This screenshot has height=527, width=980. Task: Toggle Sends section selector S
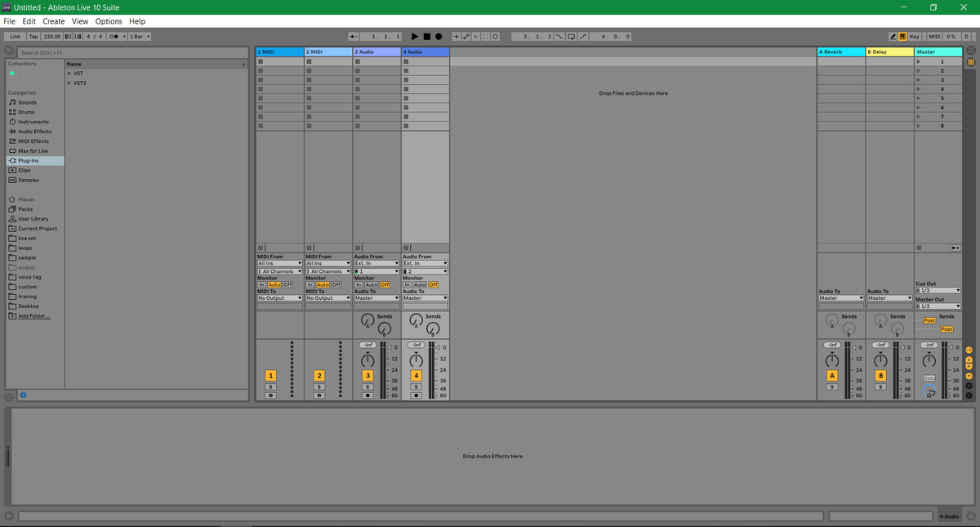click(x=970, y=360)
